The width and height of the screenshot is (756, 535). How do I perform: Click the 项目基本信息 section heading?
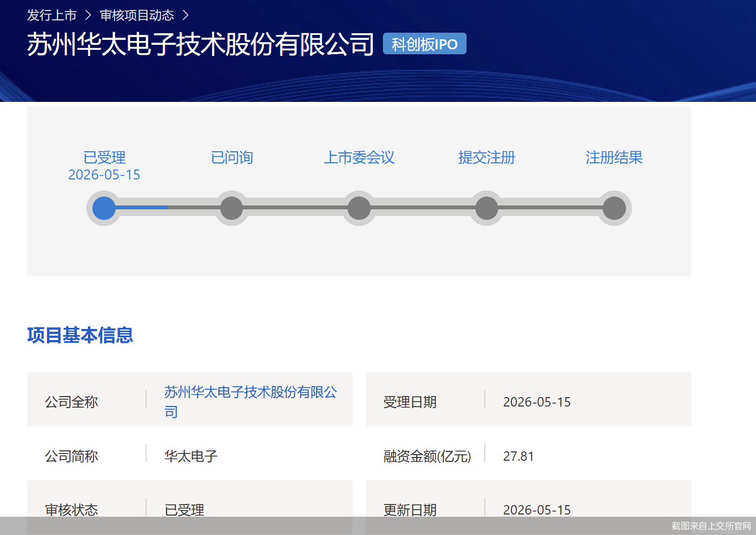tap(80, 335)
